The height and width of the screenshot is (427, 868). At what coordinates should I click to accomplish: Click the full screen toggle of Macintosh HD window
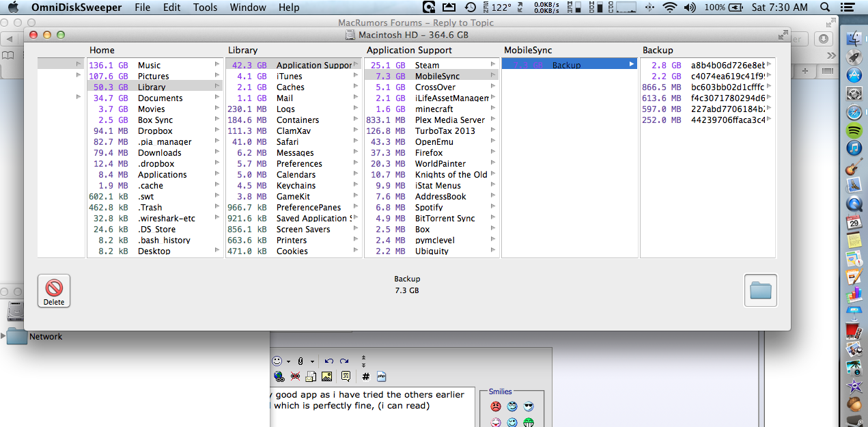(783, 35)
